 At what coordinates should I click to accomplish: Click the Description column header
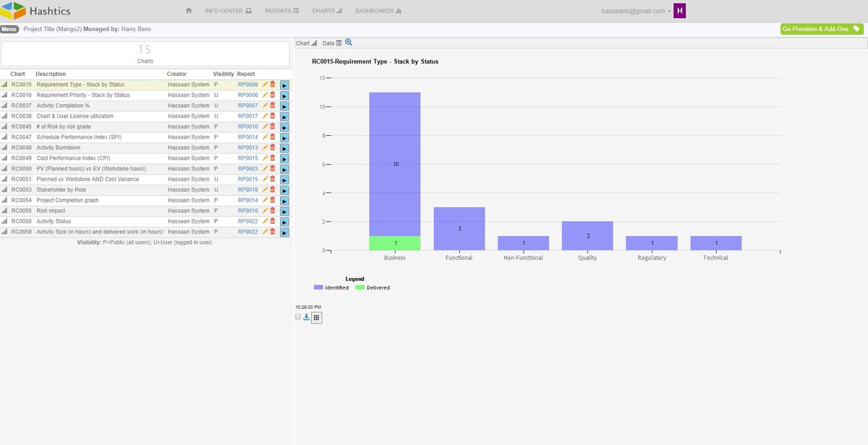51,74
